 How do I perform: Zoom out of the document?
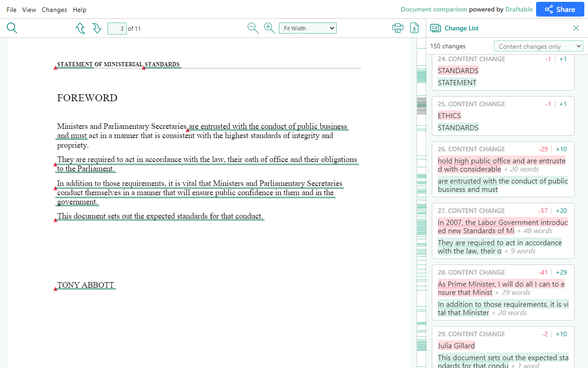coord(253,28)
